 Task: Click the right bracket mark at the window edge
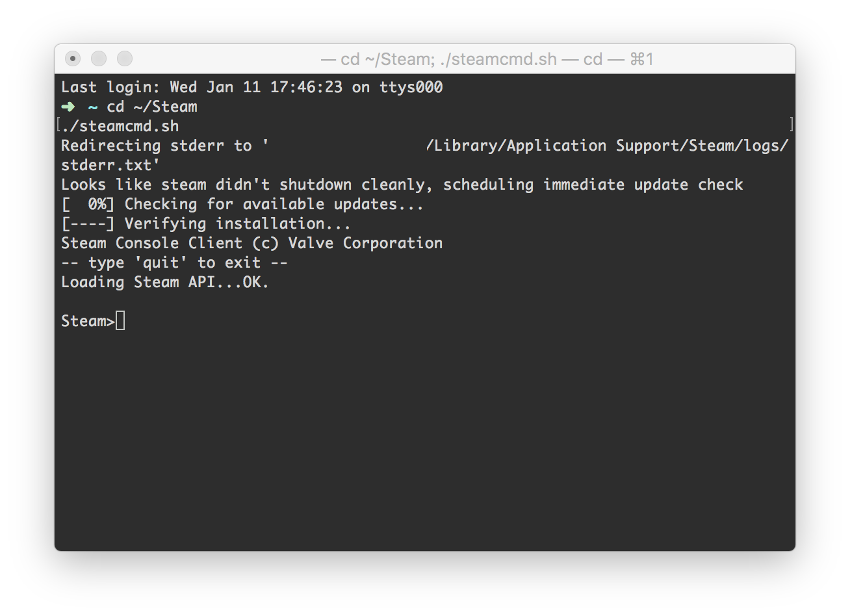(791, 124)
